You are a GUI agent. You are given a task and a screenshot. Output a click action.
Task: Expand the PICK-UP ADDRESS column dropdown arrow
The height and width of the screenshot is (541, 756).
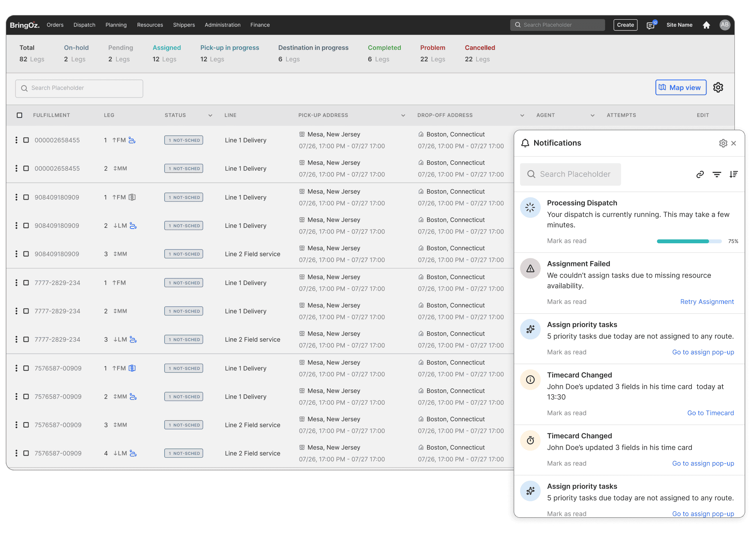403,115
